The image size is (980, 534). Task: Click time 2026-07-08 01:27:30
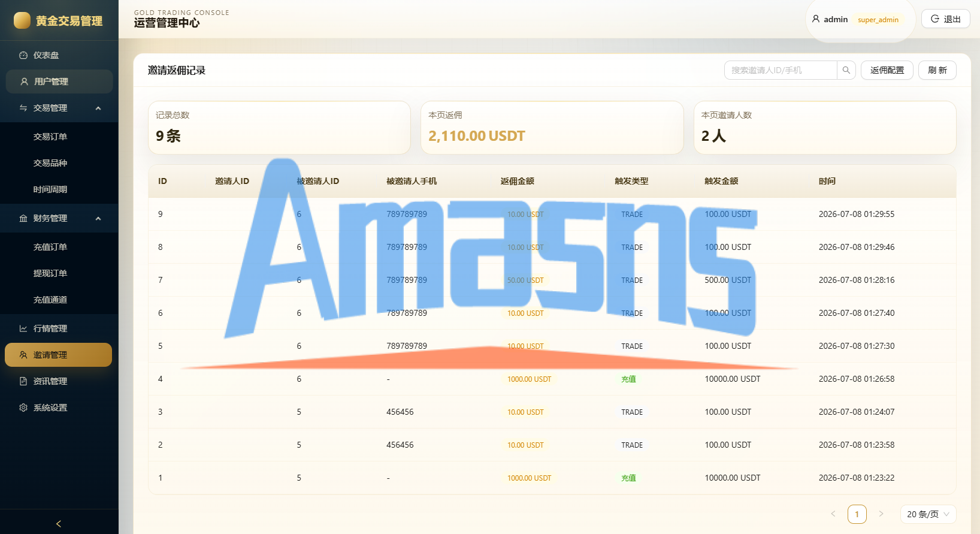857,346
